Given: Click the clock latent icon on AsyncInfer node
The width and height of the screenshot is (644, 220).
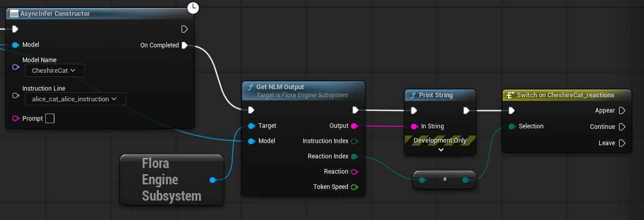Looking at the screenshot, I should click(x=193, y=8).
